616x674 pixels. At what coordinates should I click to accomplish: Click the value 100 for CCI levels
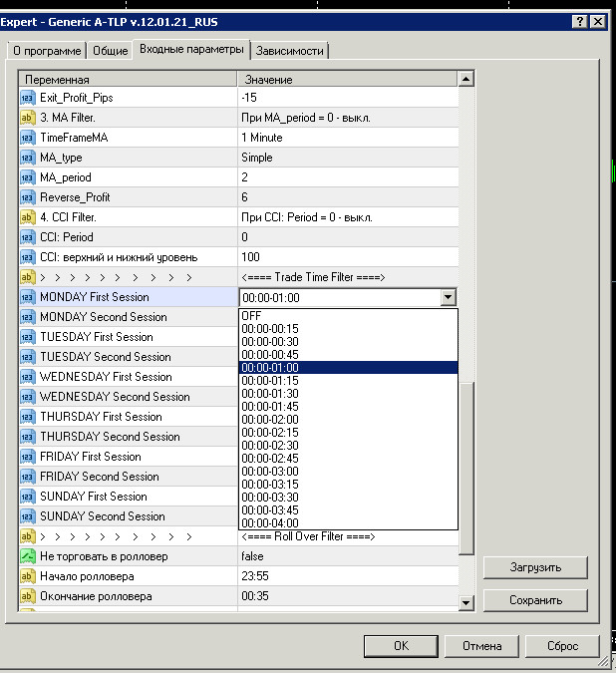250,257
